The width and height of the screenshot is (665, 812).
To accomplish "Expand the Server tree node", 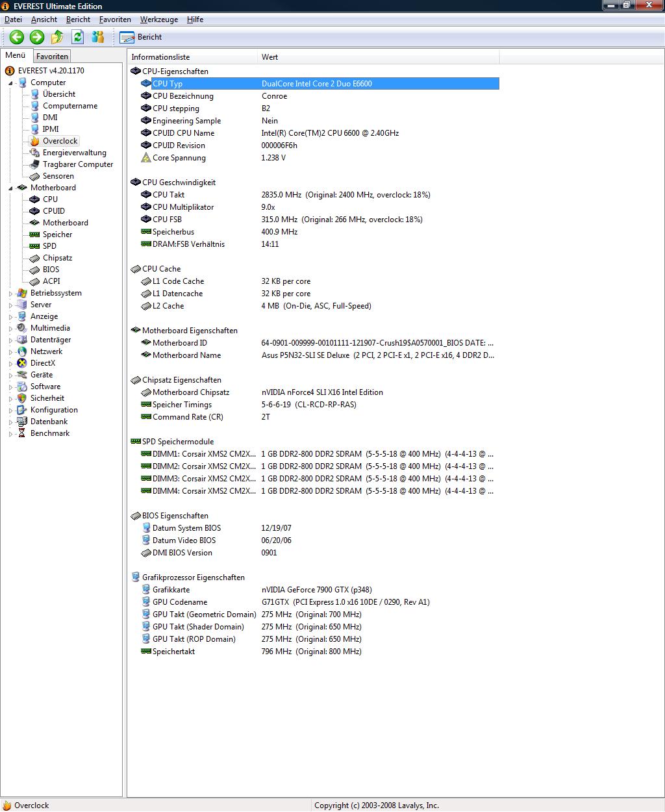I will pos(10,305).
